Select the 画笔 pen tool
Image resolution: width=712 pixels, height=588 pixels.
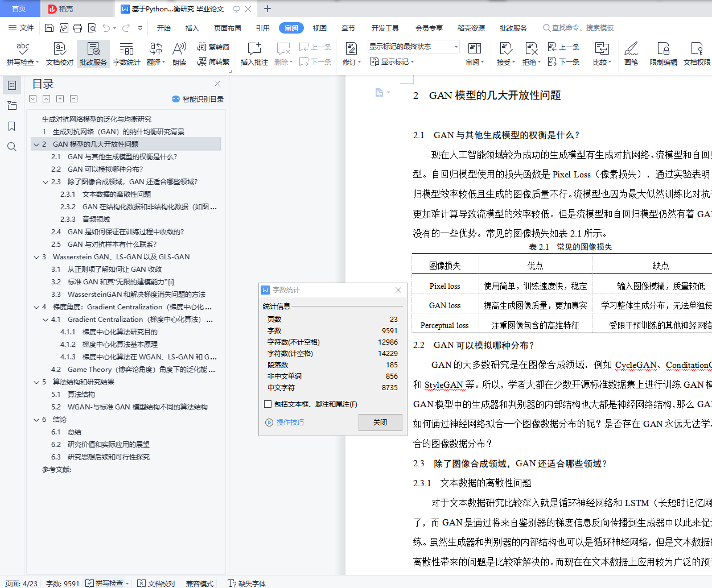click(x=631, y=54)
